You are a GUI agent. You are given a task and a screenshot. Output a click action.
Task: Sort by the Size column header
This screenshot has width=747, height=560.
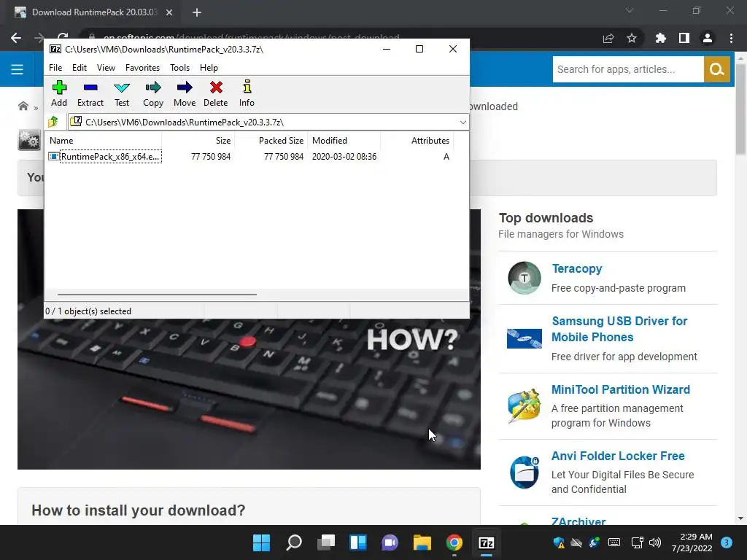[x=198, y=141]
